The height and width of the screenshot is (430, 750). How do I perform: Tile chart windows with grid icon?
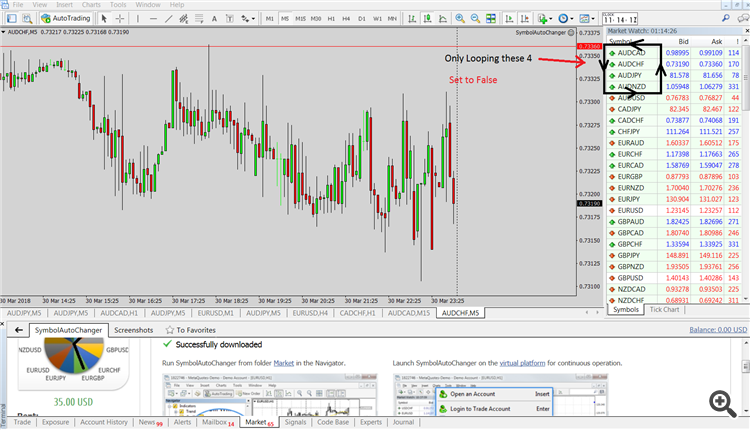[491, 18]
